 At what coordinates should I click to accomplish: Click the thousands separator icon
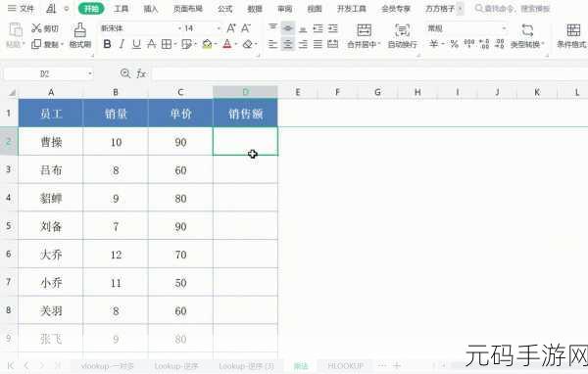click(469, 44)
